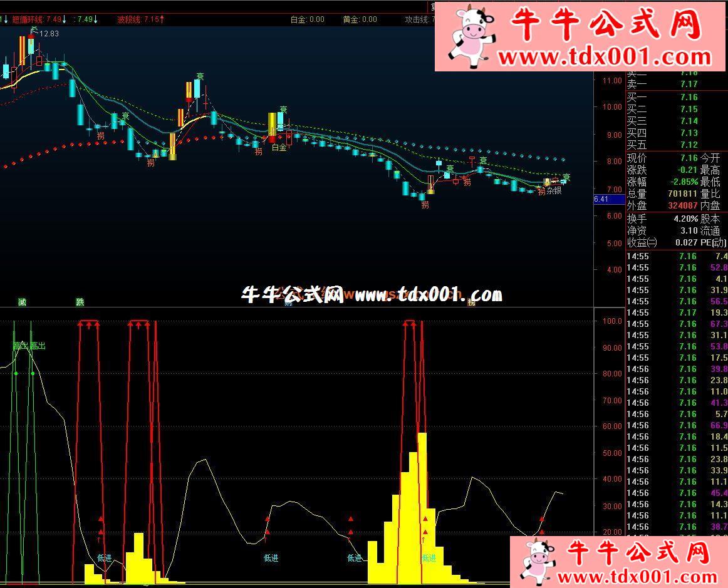Open the www.tdx001.com link in bottom-right banner
This screenshot has height=588, width=728.
coord(637,577)
